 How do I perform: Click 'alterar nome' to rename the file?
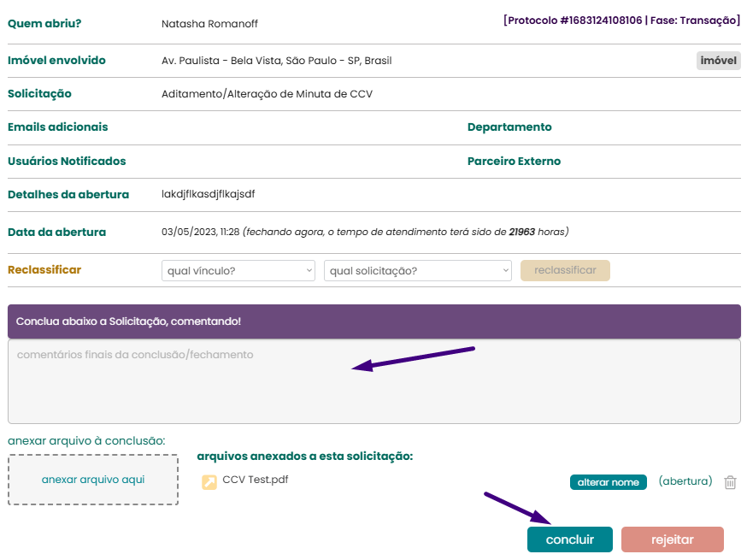(x=608, y=482)
